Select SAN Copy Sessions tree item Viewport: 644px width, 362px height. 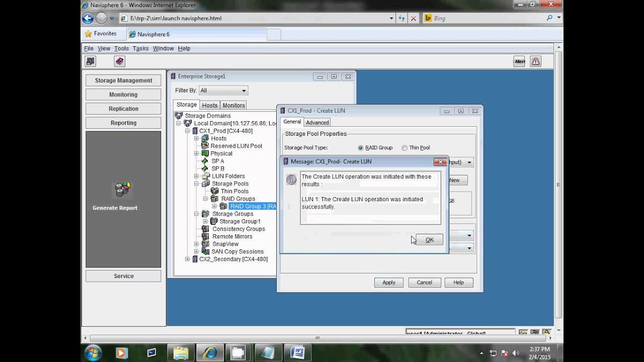tap(237, 251)
